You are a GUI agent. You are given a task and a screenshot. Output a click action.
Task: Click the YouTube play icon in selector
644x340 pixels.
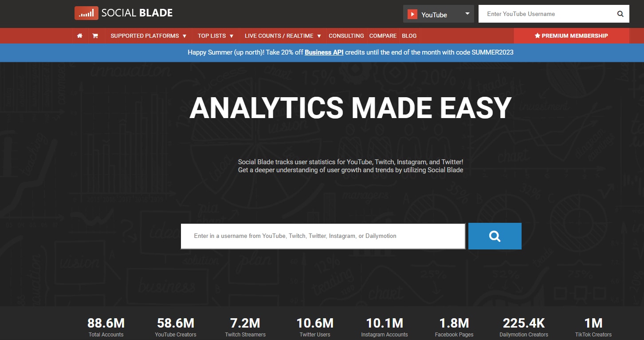pyautogui.click(x=412, y=14)
